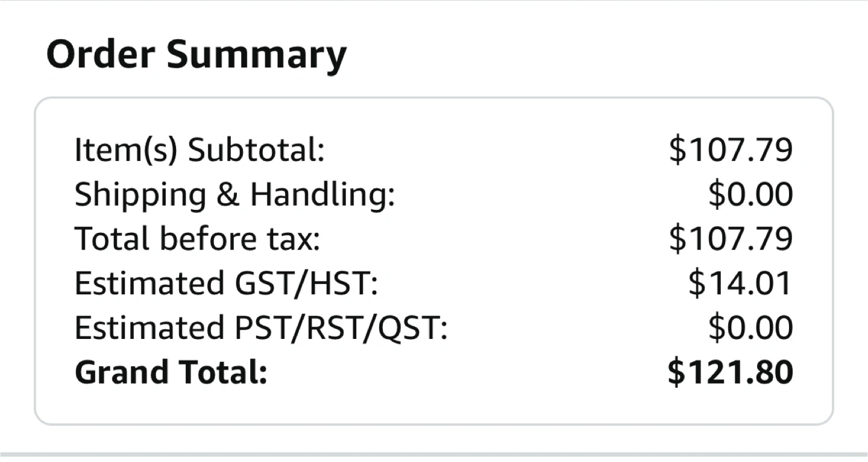Click the Item(s) Subtotal amount value

pos(731,150)
